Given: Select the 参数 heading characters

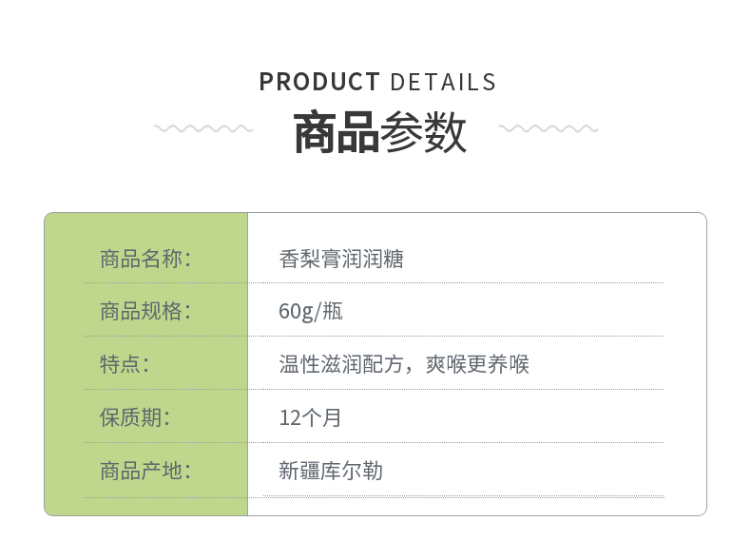Looking at the screenshot, I should (x=423, y=132).
